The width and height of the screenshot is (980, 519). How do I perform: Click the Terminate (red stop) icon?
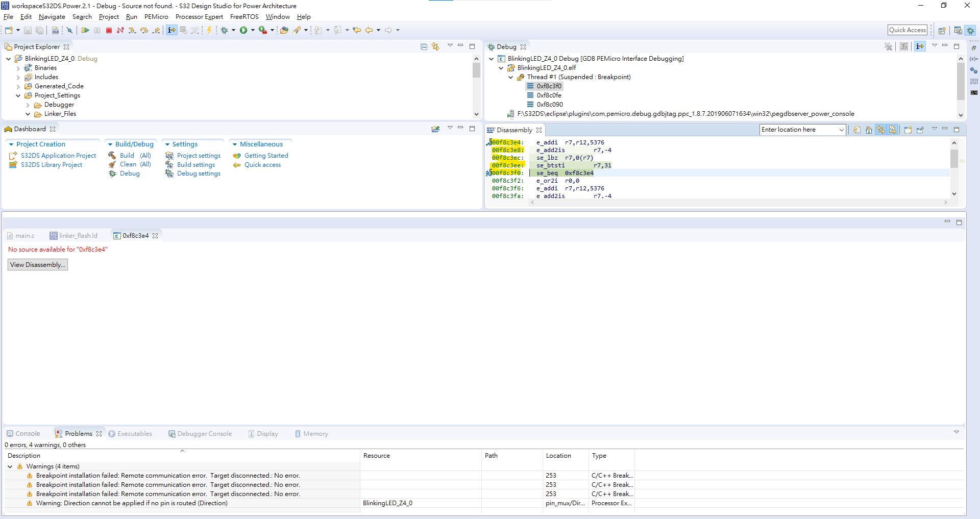tap(108, 30)
